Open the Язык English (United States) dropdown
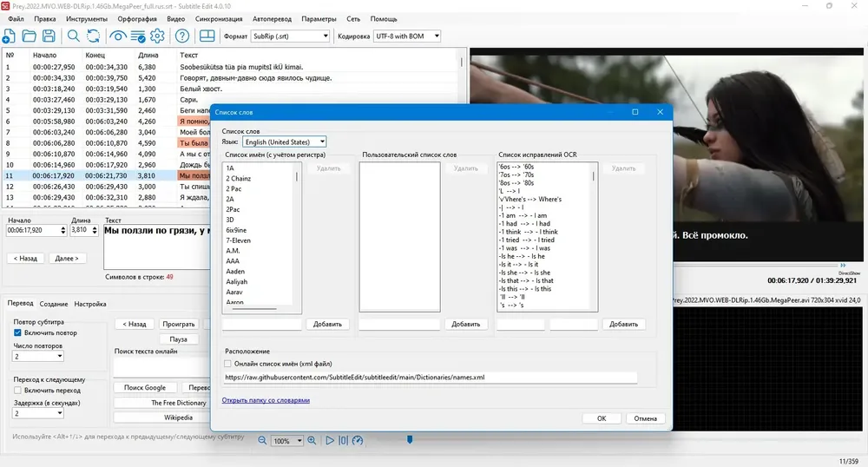Screen dimensions: 868x467 (x=285, y=142)
